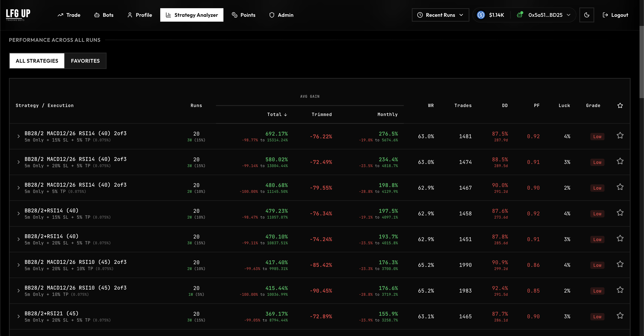Favorite the strategy with 692.17% total
This screenshot has width=644, height=336.
coord(620,136)
